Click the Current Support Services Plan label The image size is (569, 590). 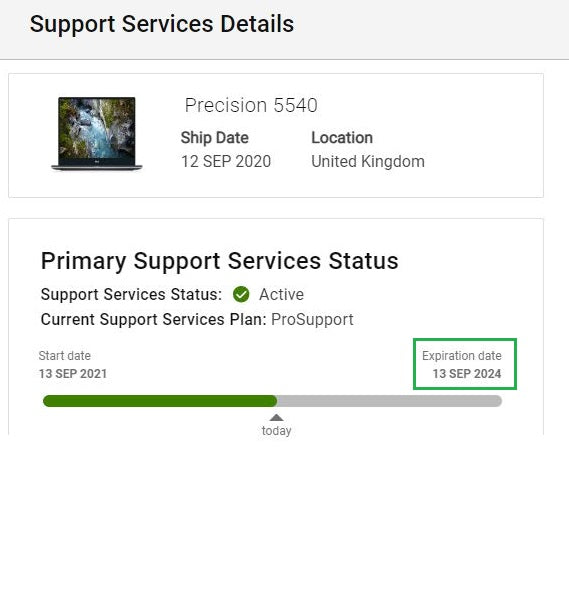point(154,319)
